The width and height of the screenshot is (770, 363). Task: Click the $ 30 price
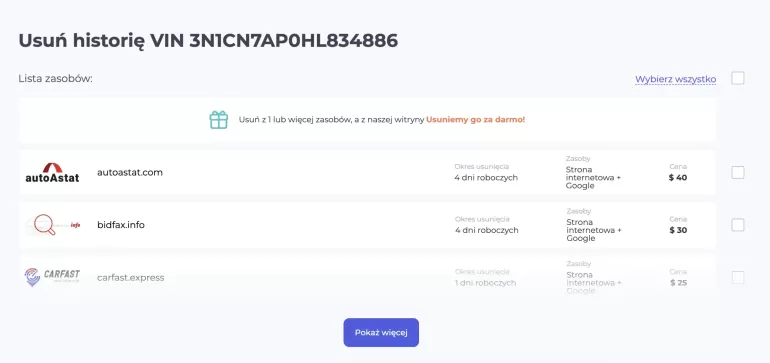click(678, 230)
